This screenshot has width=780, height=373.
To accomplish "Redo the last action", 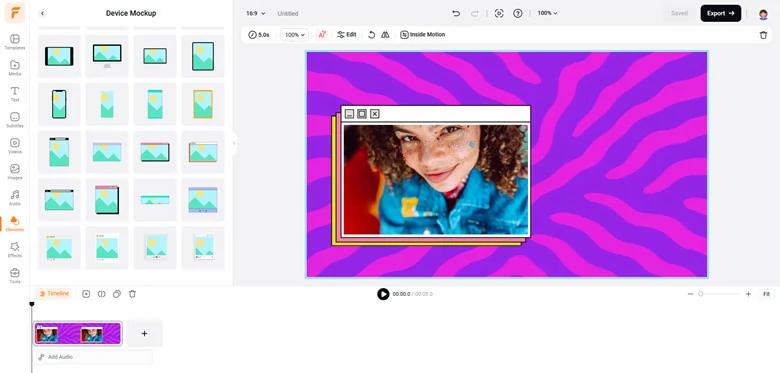I will click(474, 13).
